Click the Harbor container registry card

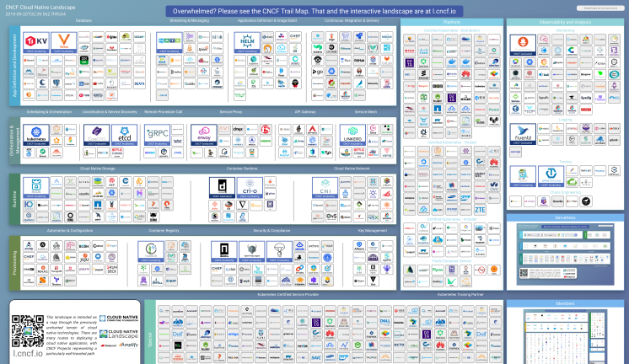point(151,251)
